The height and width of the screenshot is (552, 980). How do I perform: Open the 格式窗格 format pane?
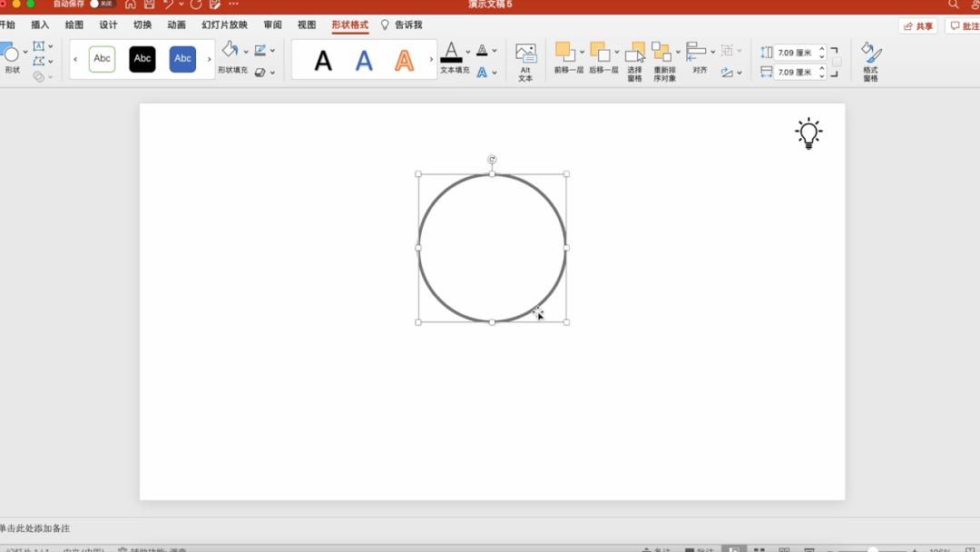[870, 61]
